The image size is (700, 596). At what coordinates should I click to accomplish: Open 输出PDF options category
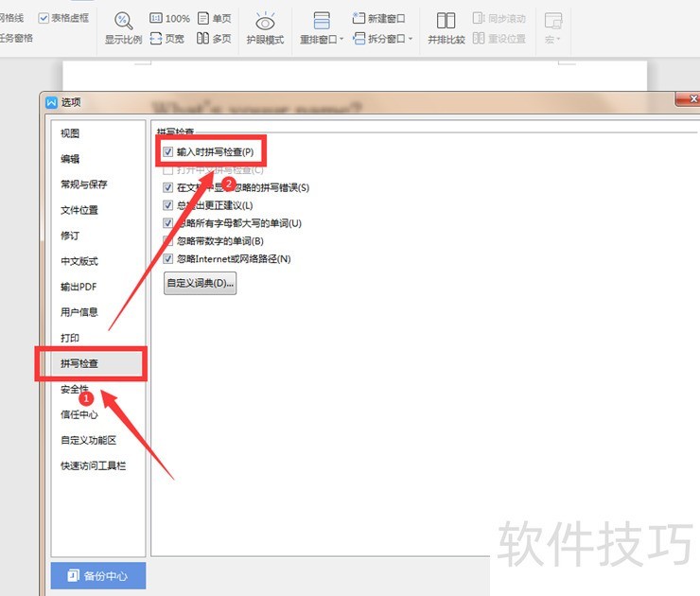[79, 287]
